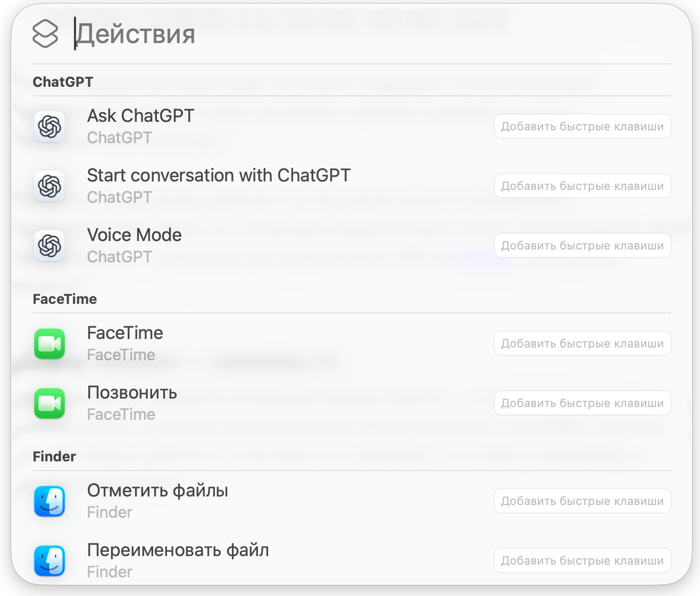The image size is (700, 596).
Task: Select the Voice Mode action title
Action: coord(134,235)
